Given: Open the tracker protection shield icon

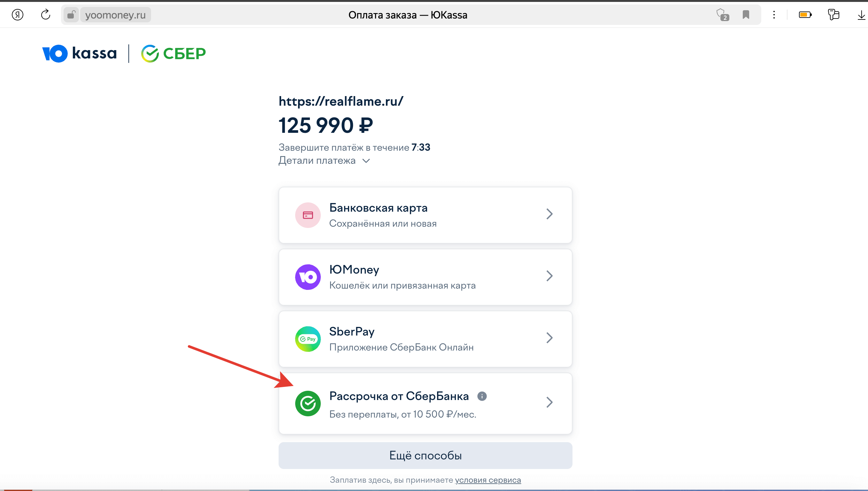Looking at the screenshot, I should (722, 15).
